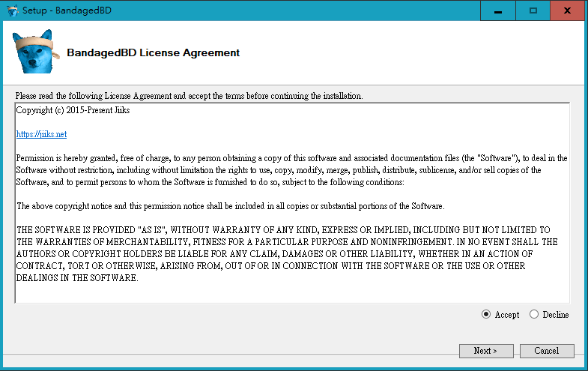Viewport: 588px width, 371px height.
Task: Select the Decline radio button
Action: coord(534,315)
